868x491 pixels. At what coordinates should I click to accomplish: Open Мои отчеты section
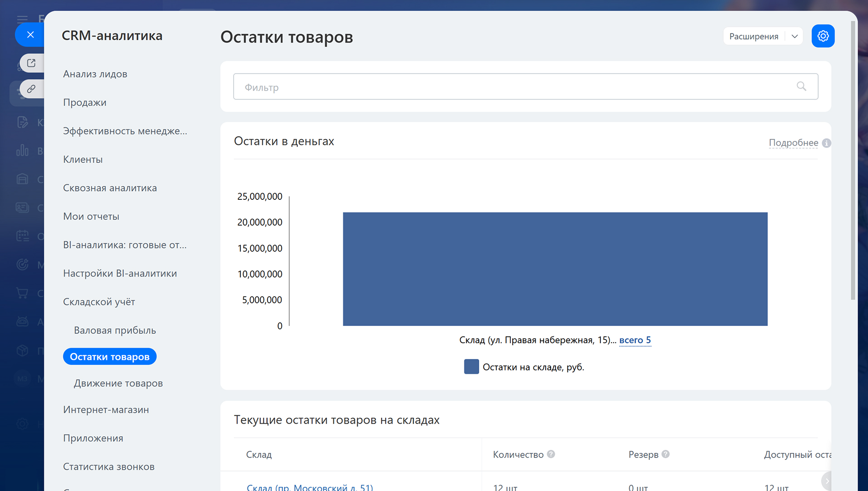(x=91, y=216)
